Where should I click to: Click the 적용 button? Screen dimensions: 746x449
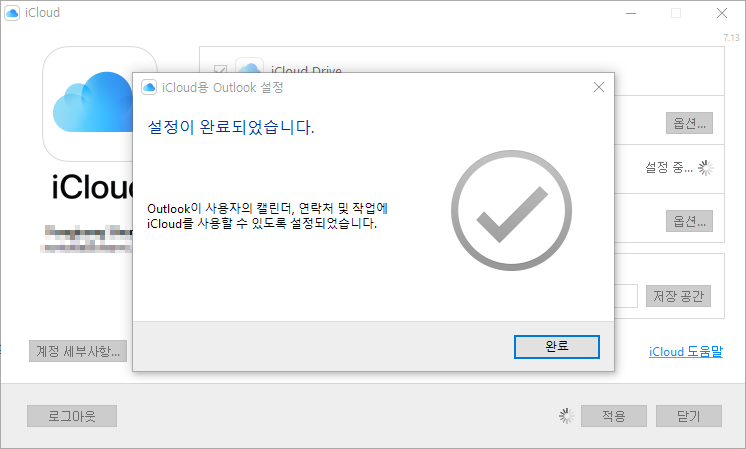coord(614,416)
